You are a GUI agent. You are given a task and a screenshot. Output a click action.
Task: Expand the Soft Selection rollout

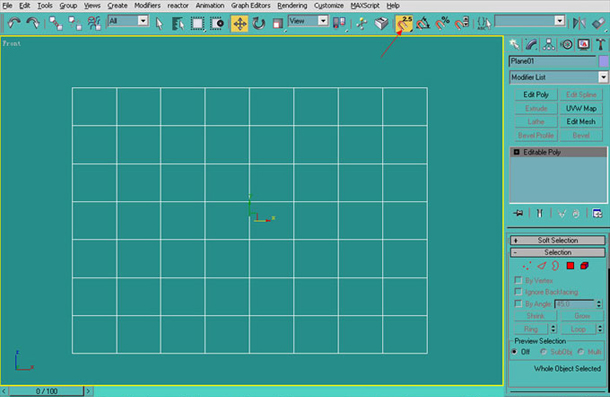pyautogui.click(x=557, y=240)
